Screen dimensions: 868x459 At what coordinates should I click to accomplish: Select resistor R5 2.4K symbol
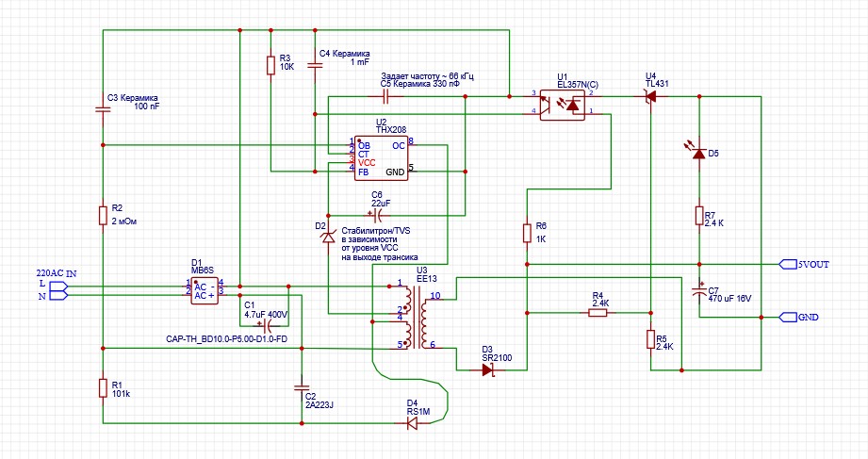point(651,339)
